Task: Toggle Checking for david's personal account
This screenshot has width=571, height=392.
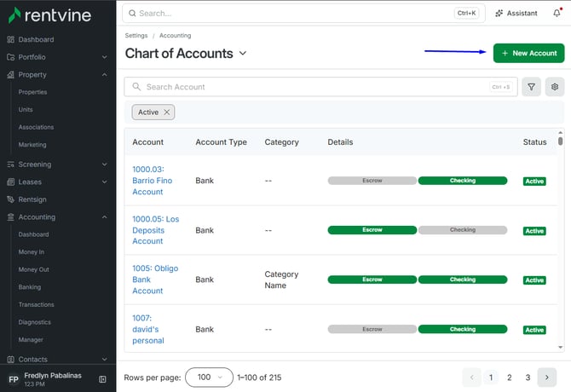Action: point(463,330)
